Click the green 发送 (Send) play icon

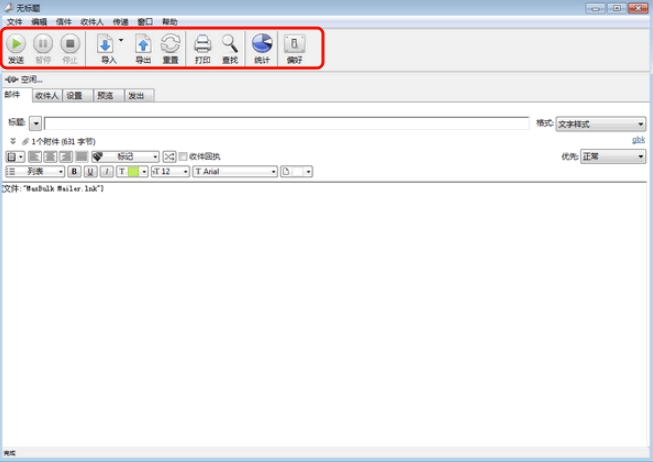tap(16, 43)
